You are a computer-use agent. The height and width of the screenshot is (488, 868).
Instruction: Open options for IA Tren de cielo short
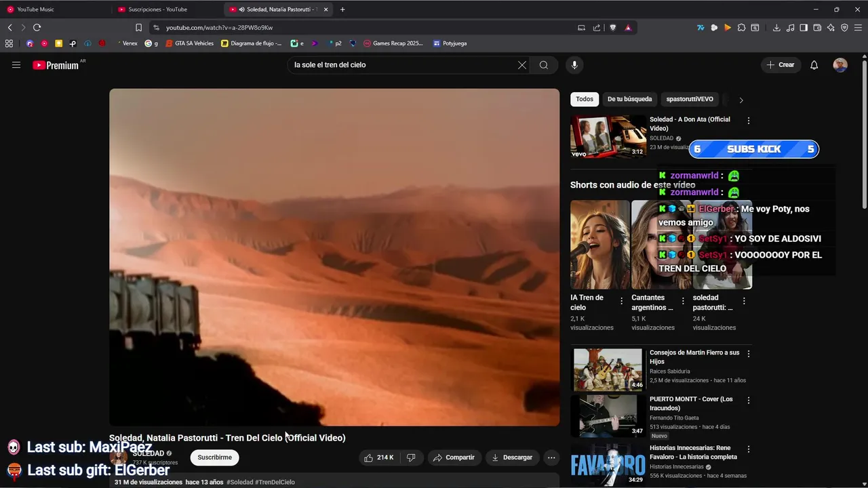point(622,301)
